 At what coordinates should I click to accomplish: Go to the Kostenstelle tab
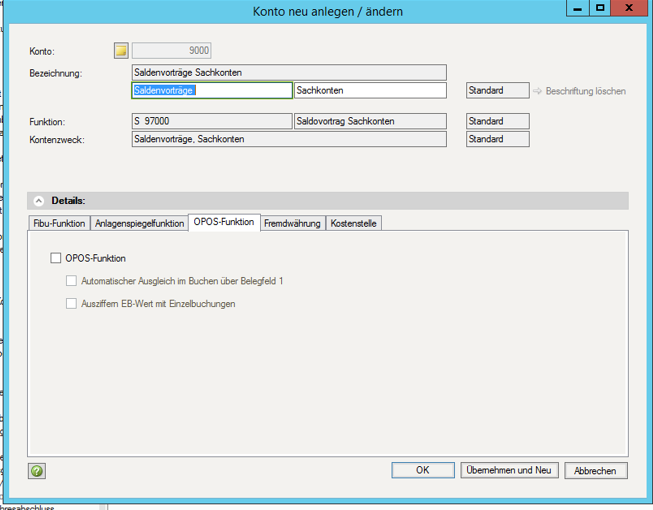tap(354, 224)
